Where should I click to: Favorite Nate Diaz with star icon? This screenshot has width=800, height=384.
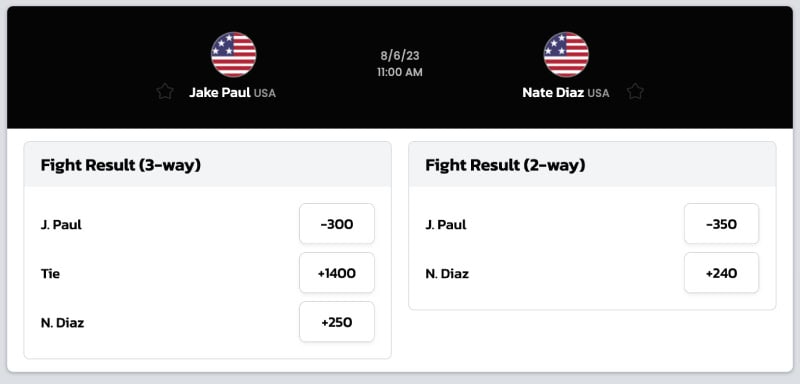[x=635, y=92]
